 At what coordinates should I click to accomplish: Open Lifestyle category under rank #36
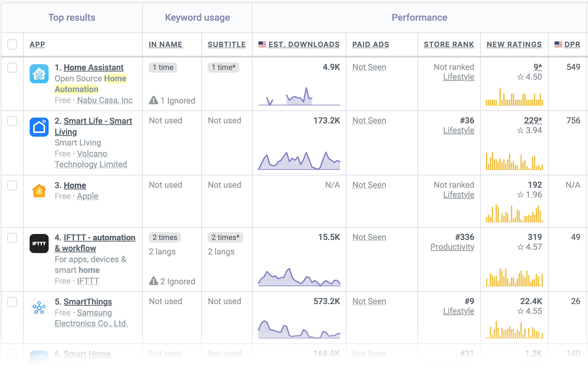[459, 130]
